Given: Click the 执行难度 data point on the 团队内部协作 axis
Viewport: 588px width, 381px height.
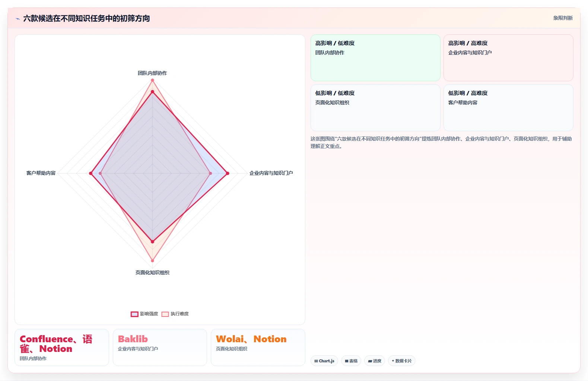Looking at the screenshot, I should click(152, 80).
